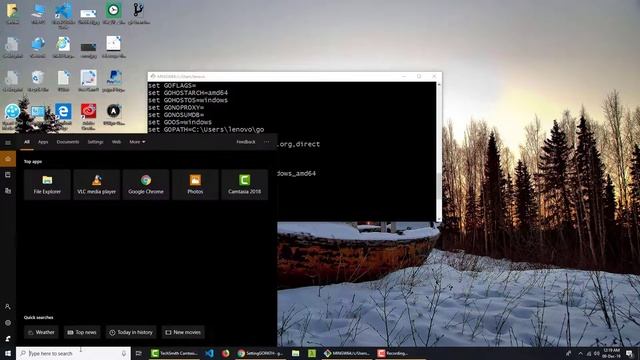Select the Microsoft Edge desktop shortcut
This screenshot has width=640, height=360.
click(63, 114)
